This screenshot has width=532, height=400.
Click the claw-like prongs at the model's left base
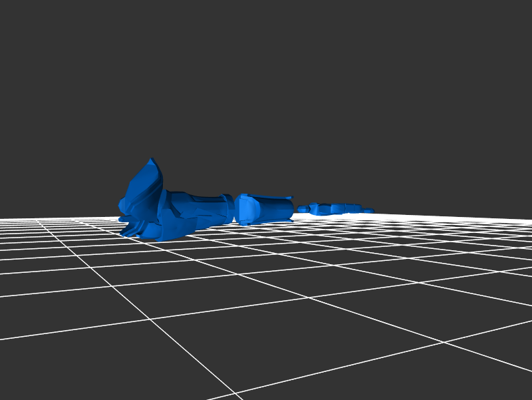pyautogui.click(x=131, y=231)
